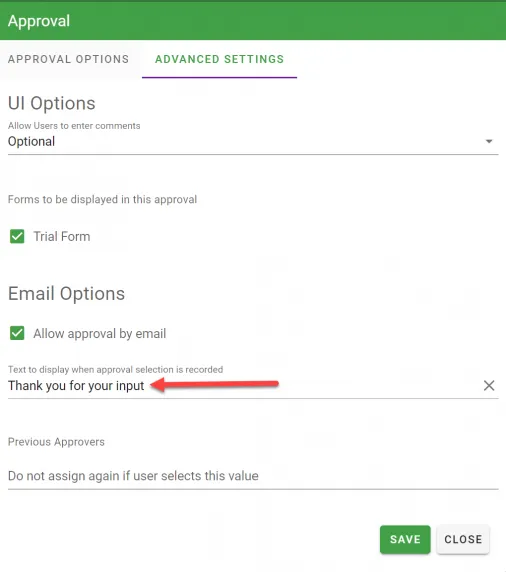Click the Previous Approvers label
This screenshot has width=506, height=572.
(56, 442)
